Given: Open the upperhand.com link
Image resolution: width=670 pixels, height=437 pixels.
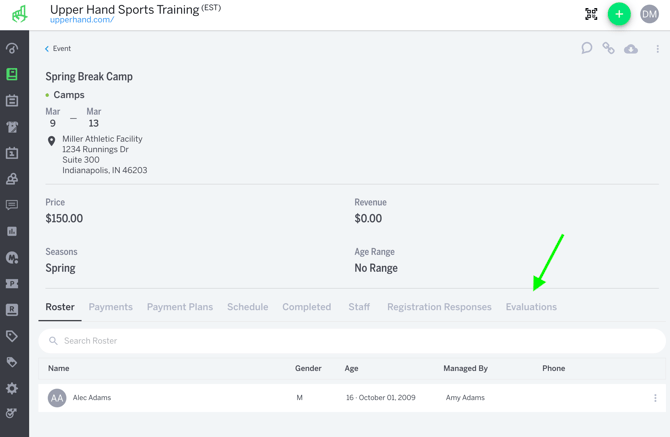Looking at the screenshot, I should pos(82,20).
